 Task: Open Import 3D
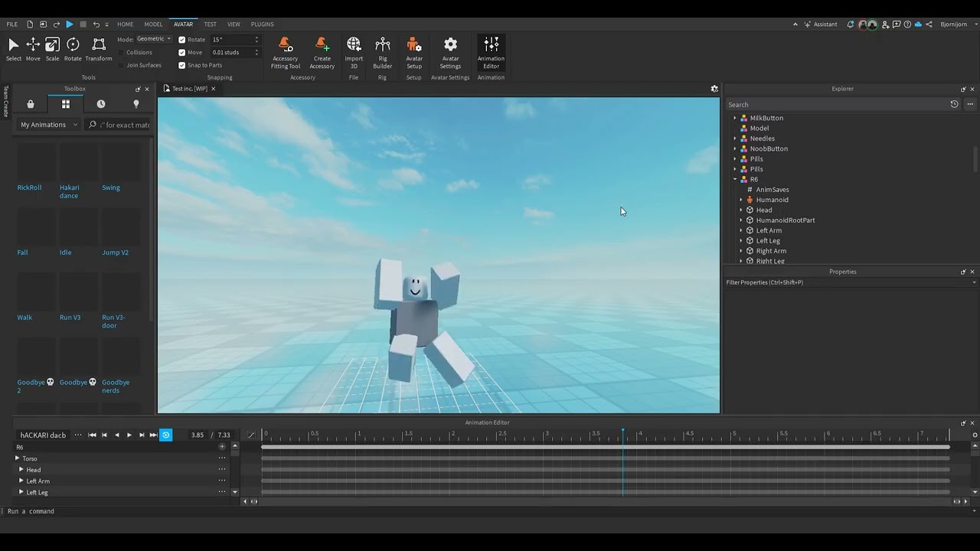(354, 53)
